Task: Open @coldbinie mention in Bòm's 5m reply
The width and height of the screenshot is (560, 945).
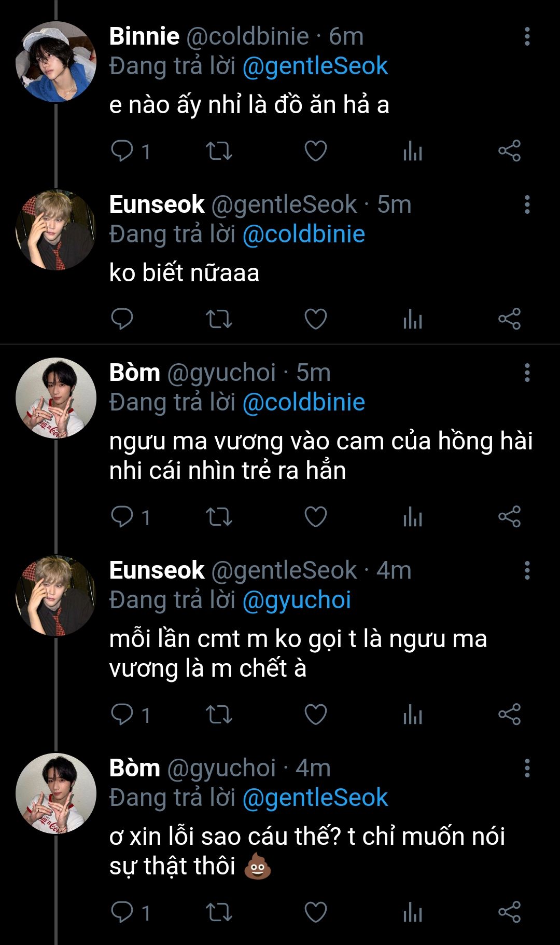Action: pos(304,403)
